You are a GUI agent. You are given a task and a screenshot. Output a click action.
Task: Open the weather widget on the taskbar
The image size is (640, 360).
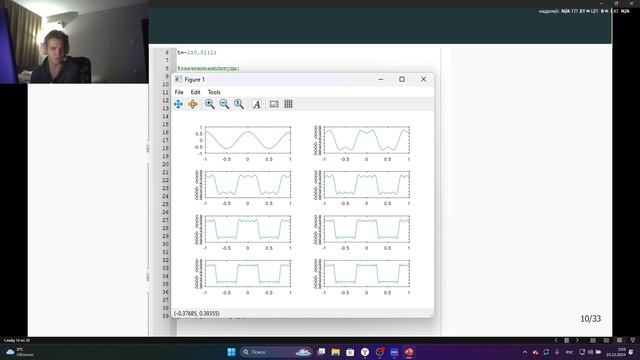(x=19, y=352)
